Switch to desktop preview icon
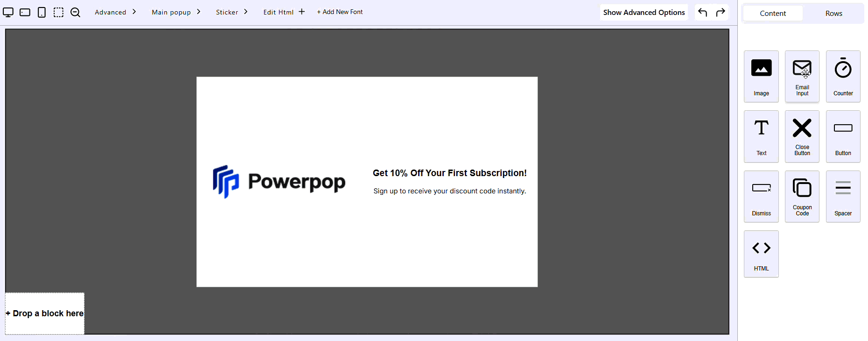The width and height of the screenshot is (868, 341). 8,12
